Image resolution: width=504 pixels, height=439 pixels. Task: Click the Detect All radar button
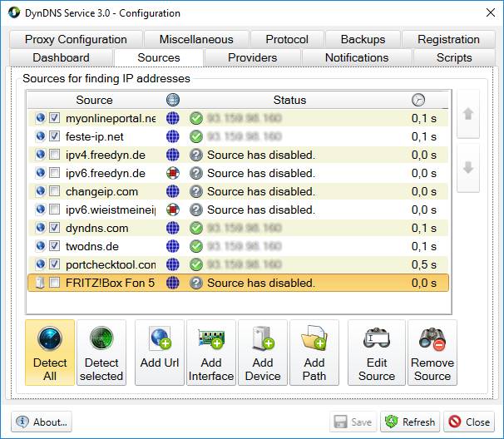[50, 353]
